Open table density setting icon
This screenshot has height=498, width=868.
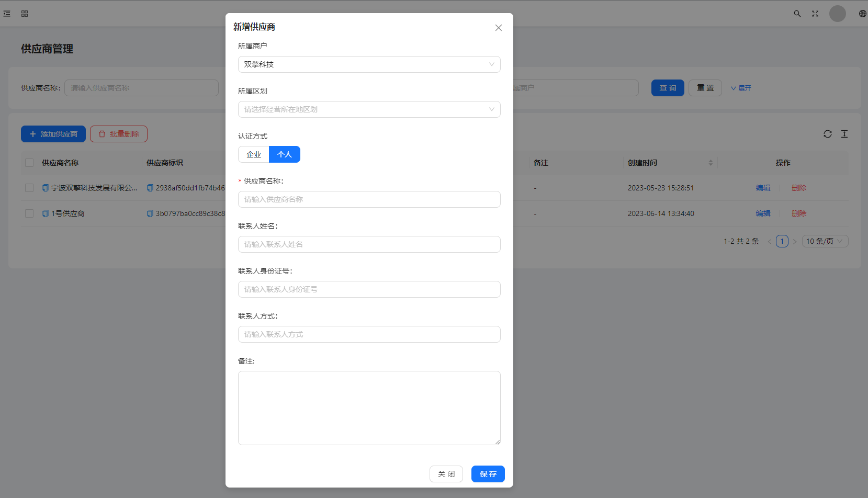[844, 134]
